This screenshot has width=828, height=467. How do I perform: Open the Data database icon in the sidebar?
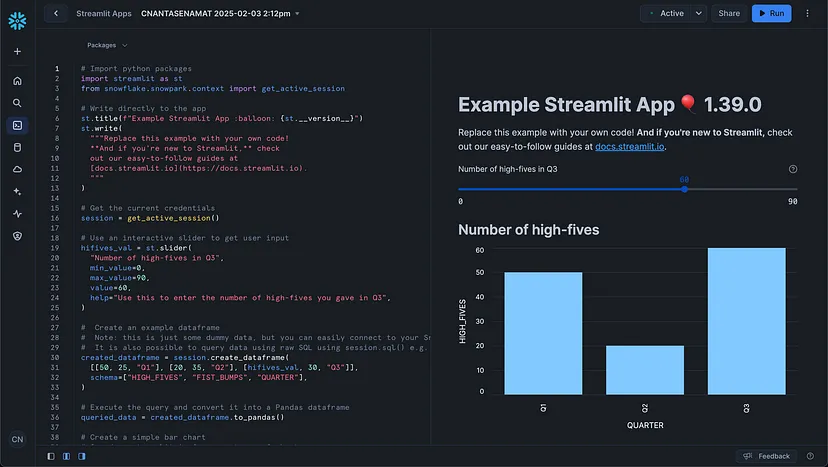(x=17, y=147)
